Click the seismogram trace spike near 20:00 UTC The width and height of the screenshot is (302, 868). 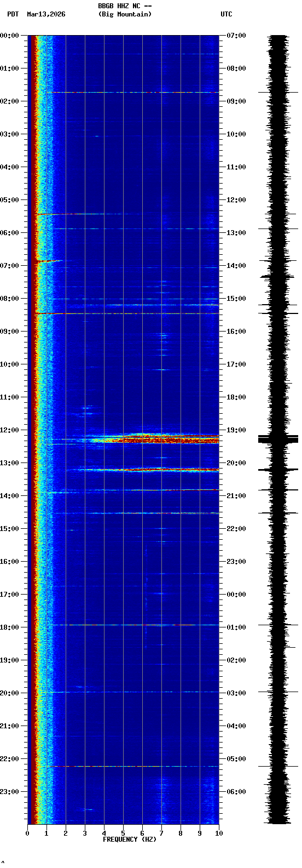point(278,470)
